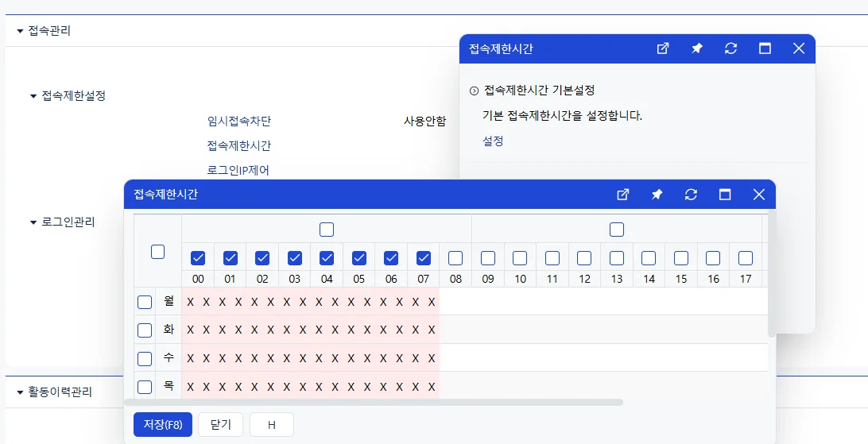The image size is (868, 444).
Task: Refresh the back 접속제한시간 기본설정 window
Action: (x=730, y=48)
